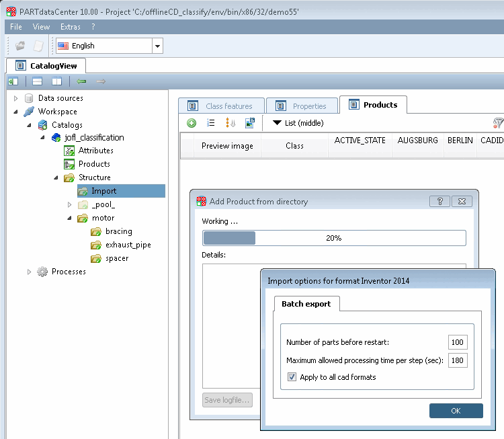Click the exhaust_pipe folder icon
504x439 pixels.
click(x=96, y=245)
